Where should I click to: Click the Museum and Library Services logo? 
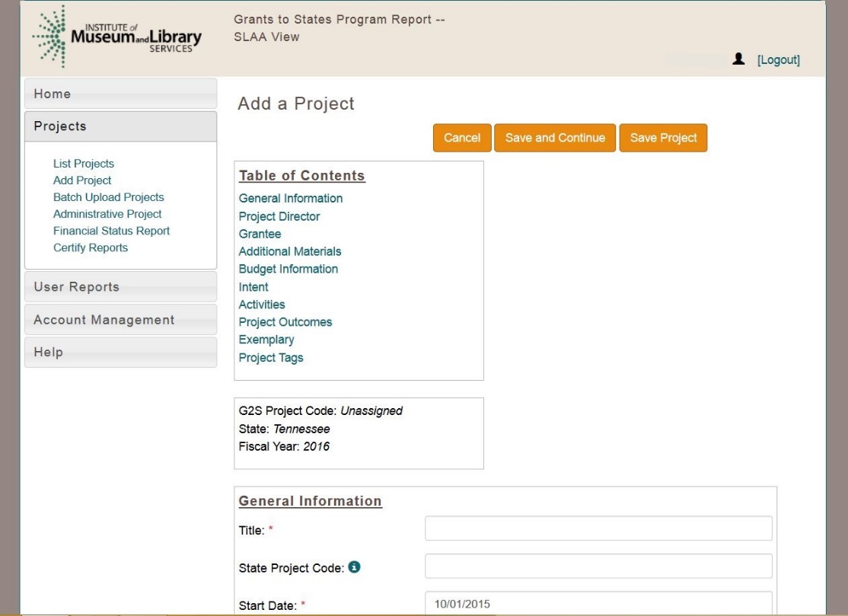pyautogui.click(x=118, y=37)
